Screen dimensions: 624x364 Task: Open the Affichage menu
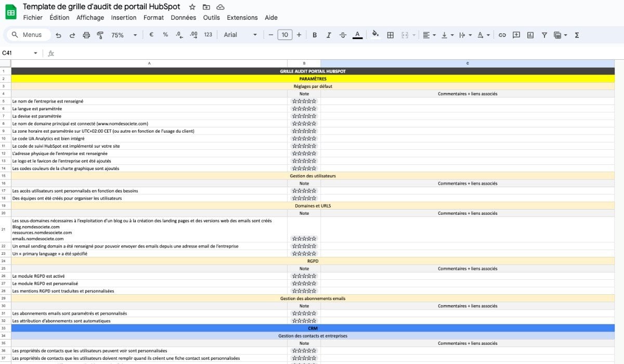click(90, 18)
